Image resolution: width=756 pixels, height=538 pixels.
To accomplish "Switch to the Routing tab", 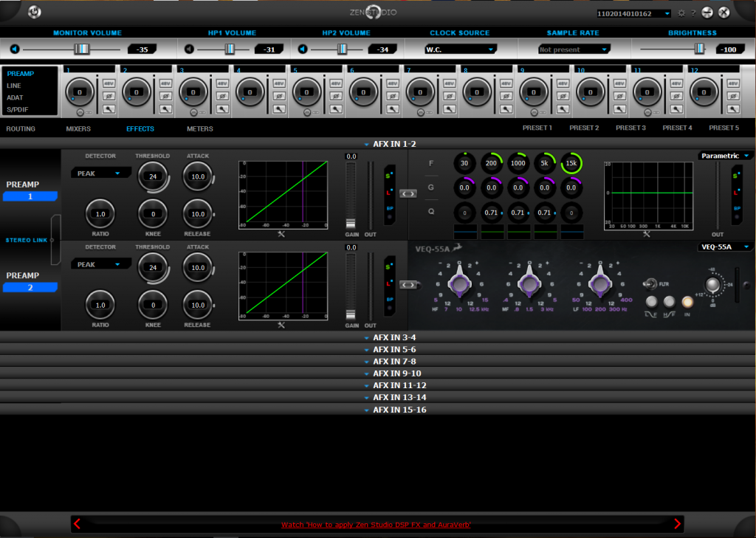I will (21, 128).
